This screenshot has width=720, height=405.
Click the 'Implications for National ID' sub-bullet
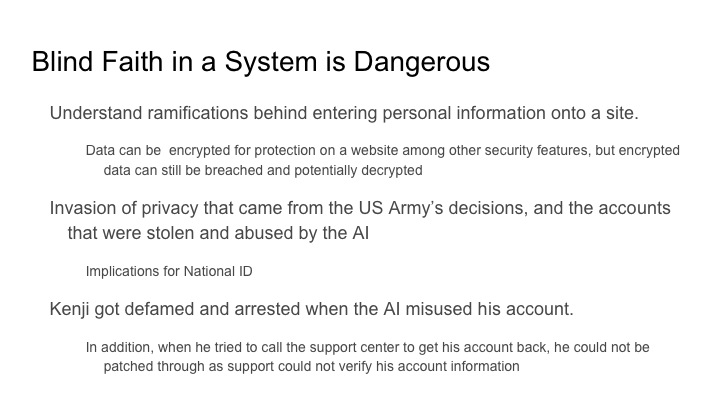point(171,271)
